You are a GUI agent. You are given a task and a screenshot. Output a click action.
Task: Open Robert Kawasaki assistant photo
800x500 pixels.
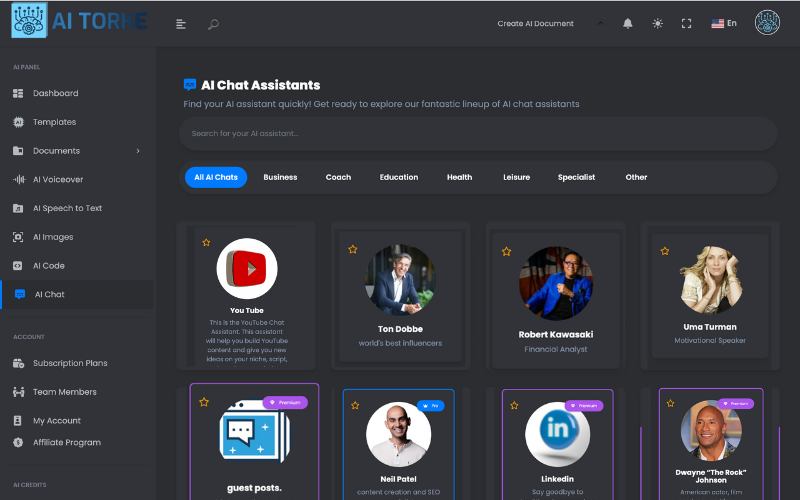point(556,283)
